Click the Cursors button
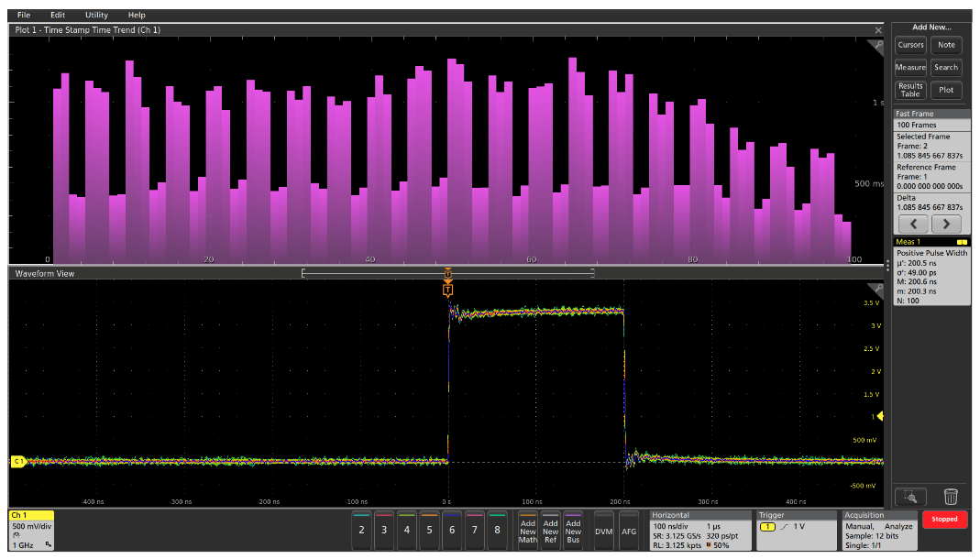The image size is (980, 559). point(910,45)
